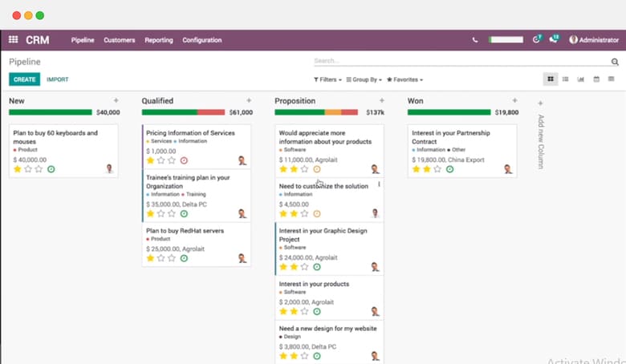Viewport: 626px width, 364px height.
Task: Click activity clock on Graphic Design Project card
Action: point(316,267)
